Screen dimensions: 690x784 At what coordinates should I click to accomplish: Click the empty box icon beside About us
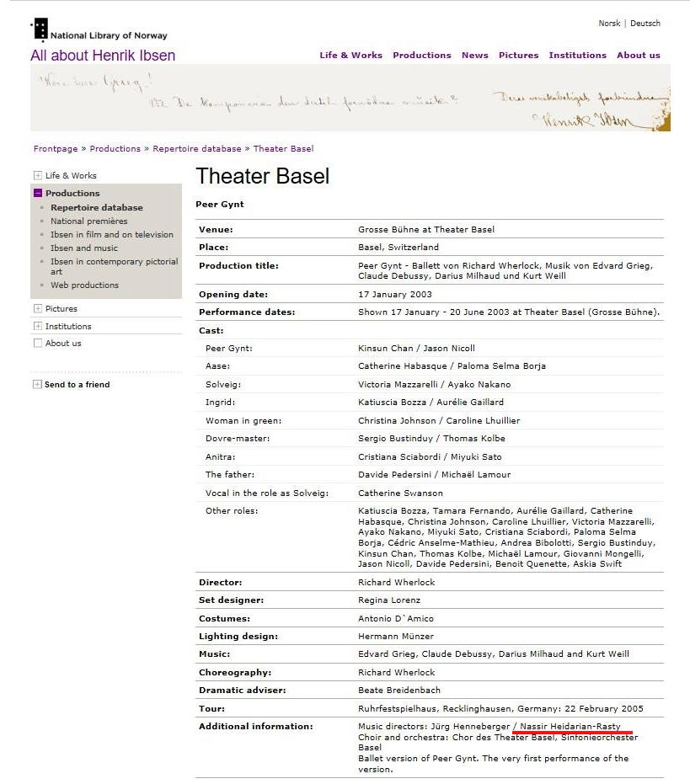(38, 344)
